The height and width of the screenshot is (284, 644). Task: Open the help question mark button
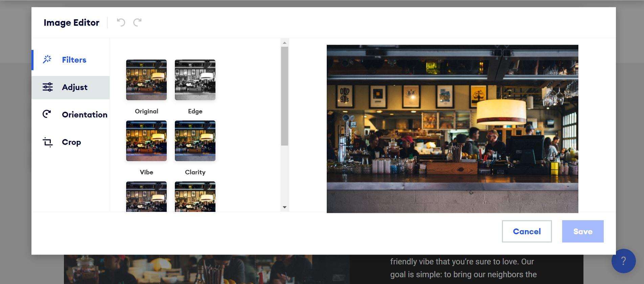pyautogui.click(x=623, y=261)
